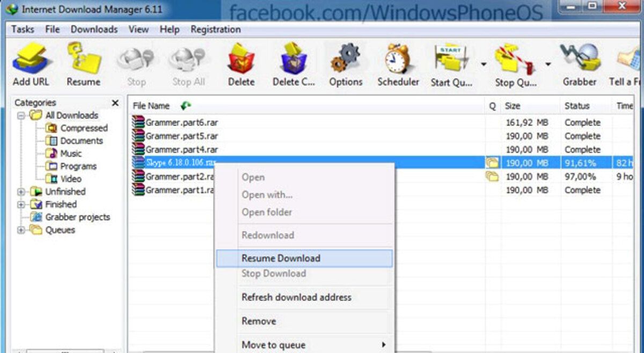Click the Stop Queue toolbar icon
This screenshot has width=644, height=353.
pyautogui.click(x=515, y=60)
